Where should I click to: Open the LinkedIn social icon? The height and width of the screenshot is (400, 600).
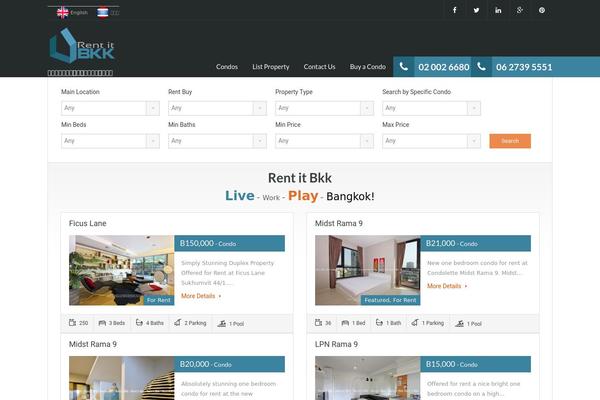click(498, 10)
